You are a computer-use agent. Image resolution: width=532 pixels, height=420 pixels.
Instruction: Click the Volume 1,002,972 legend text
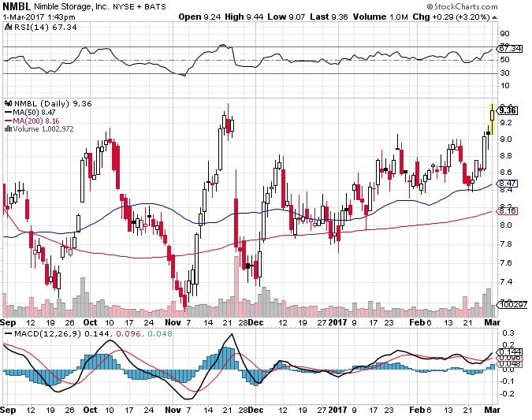(43, 129)
